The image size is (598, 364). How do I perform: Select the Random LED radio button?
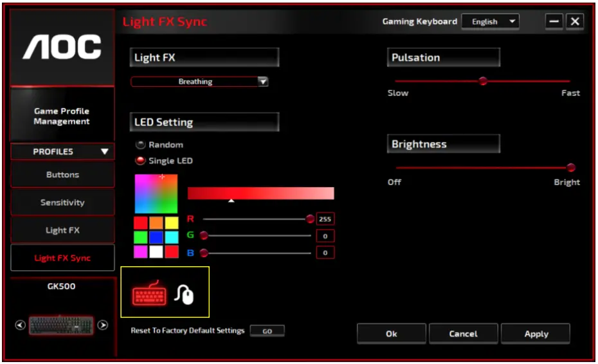(141, 145)
